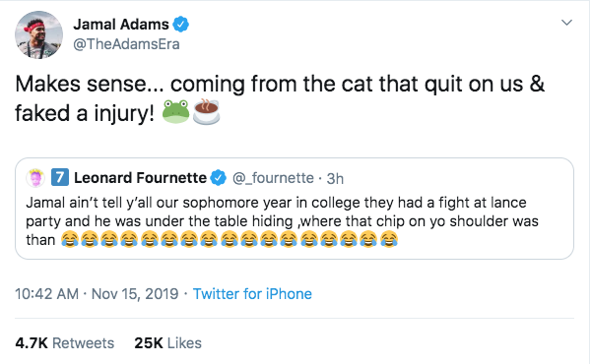Click the Jamal Adams display name
The image size is (591, 364).
click(x=121, y=25)
